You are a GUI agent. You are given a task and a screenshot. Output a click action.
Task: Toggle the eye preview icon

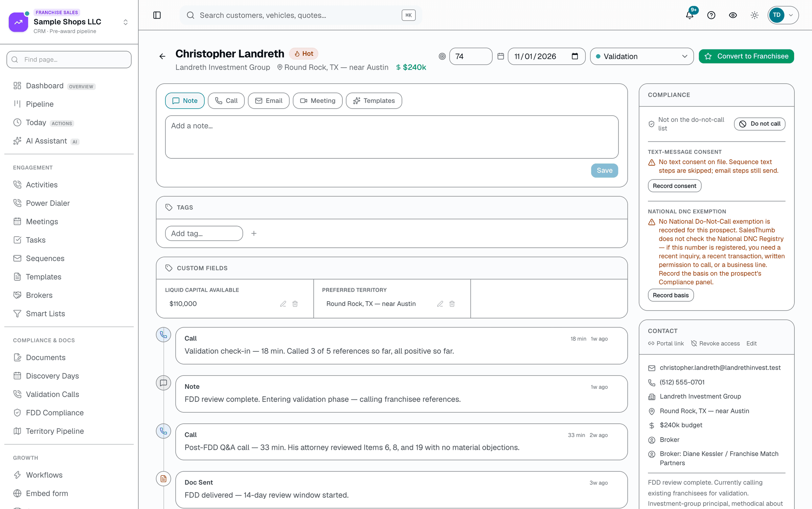[733, 15]
